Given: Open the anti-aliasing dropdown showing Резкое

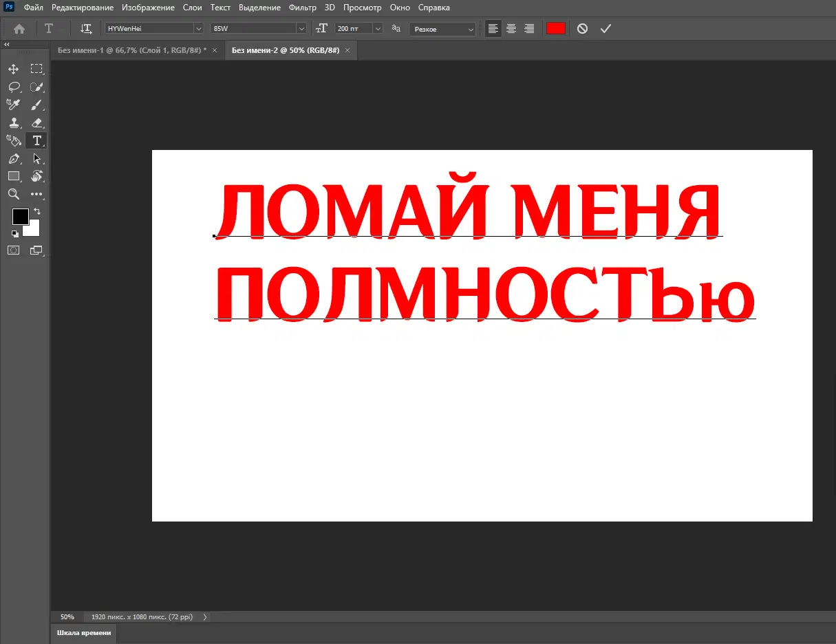Looking at the screenshot, I should pos(471,29).
